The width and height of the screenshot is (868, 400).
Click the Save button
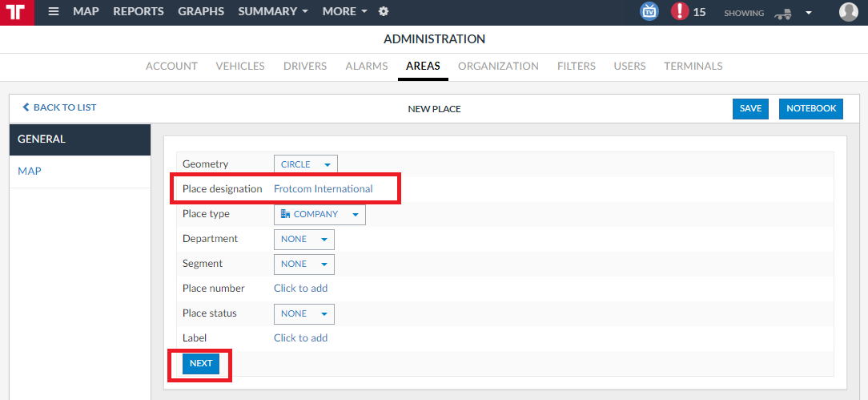click(750, 108)
